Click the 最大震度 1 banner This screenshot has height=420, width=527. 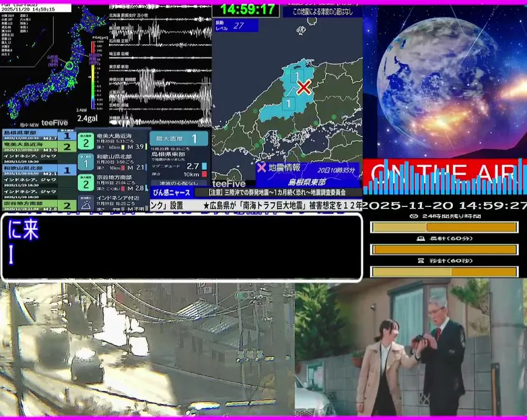pos(179,138)
